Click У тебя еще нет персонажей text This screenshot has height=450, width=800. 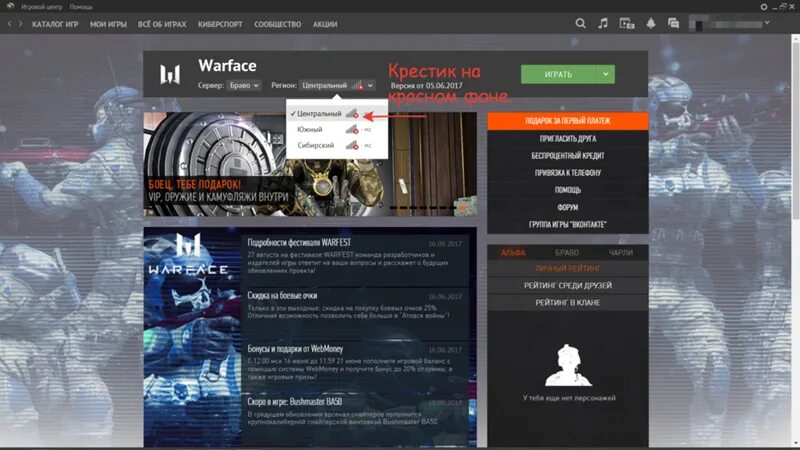point(569,398)
